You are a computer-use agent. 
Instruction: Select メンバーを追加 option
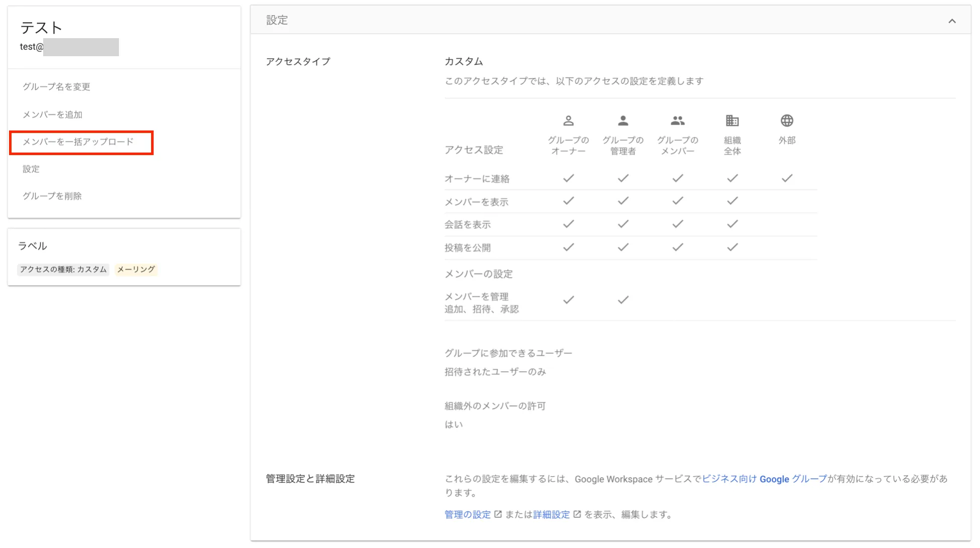click(x=52, y=114)
